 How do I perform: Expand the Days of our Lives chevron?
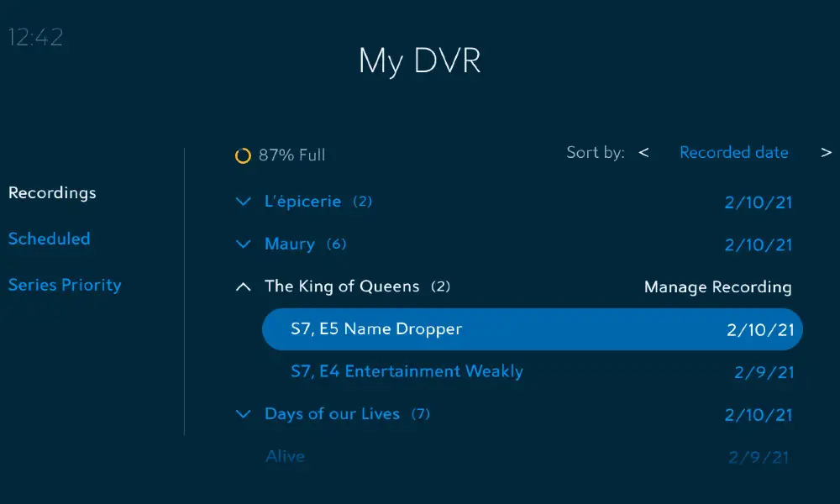[244, 414]
